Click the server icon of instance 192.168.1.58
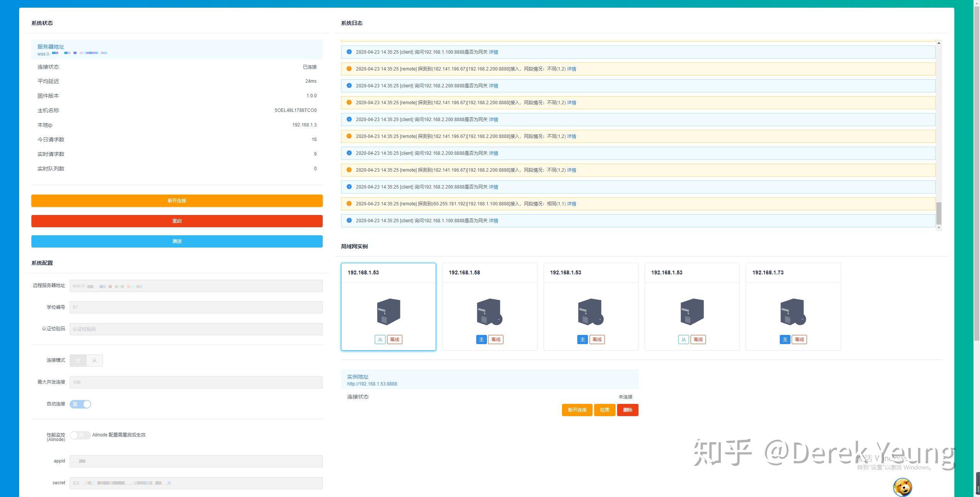The height and width of the screenshot is (497, 980). pyautogui.click(x=489, y=312)
